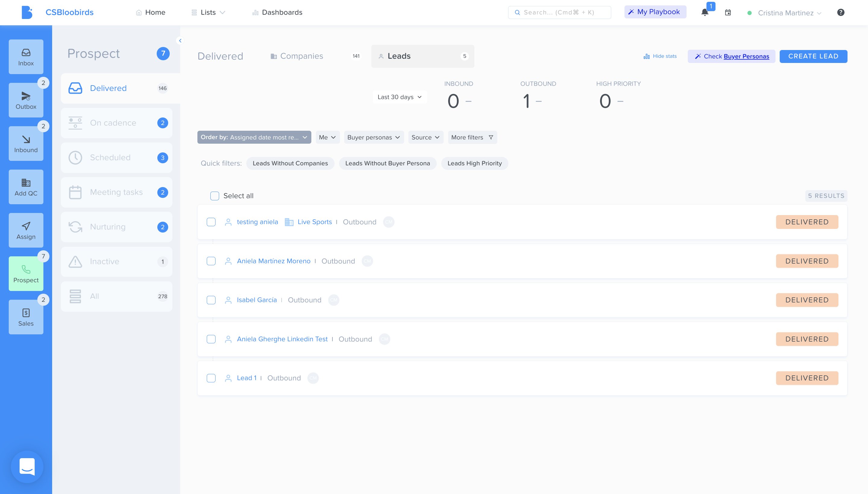This screenshot has height=494, width=868.
Task: Open Last 30 days range dropdown
Action: pyautogui.click(x=400, y=97)
